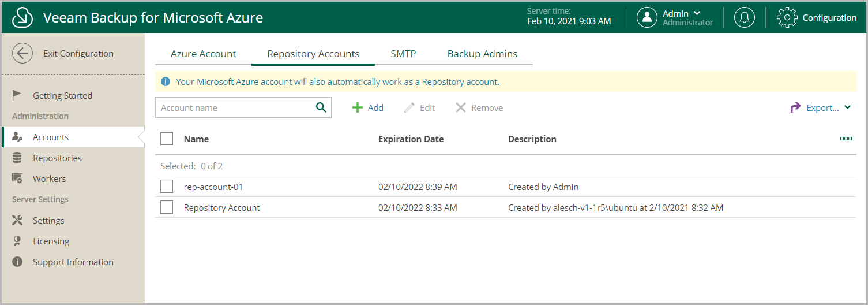Select the Repository Accounts tab
This screenshot has height=305, width=868.
tap(313, 54)
